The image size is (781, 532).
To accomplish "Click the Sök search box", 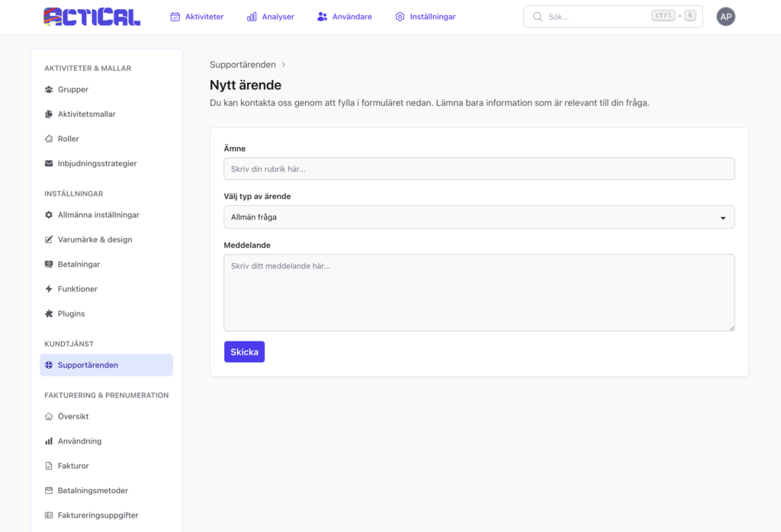I will [595, 17].
